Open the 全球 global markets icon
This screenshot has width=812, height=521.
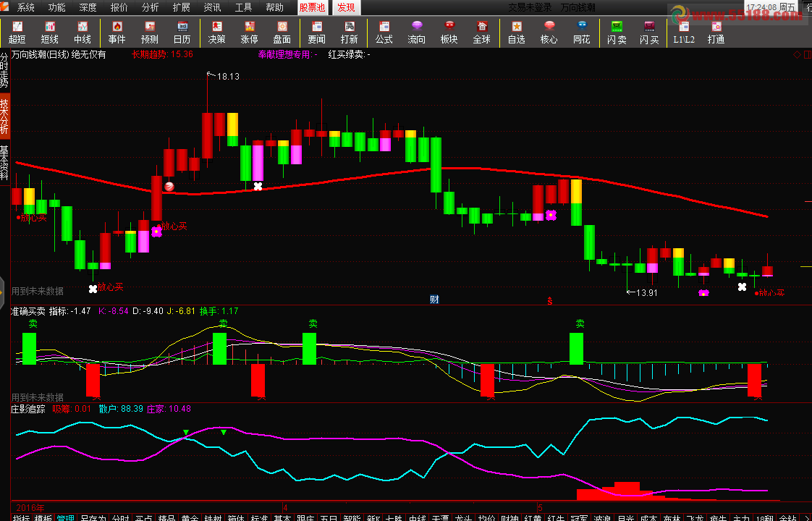(x=482, y=33)
